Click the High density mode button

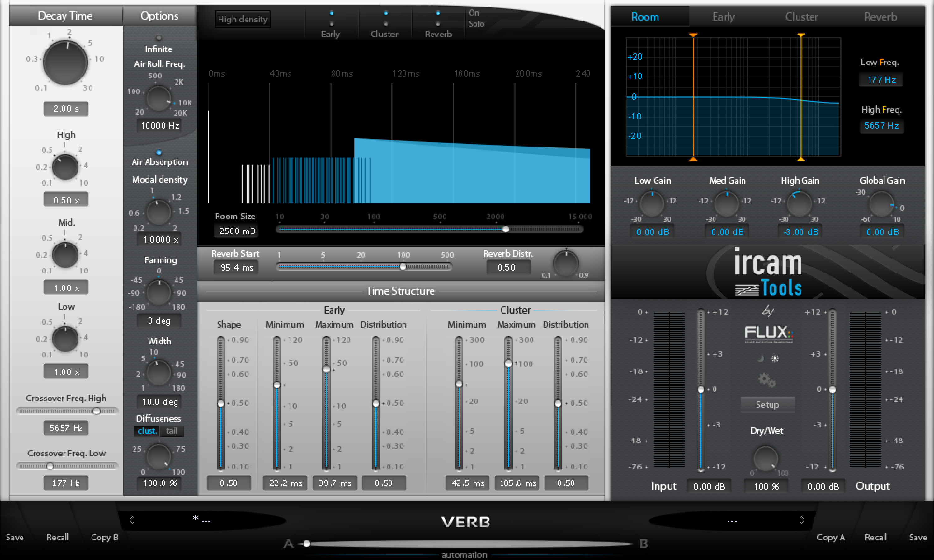242,19
